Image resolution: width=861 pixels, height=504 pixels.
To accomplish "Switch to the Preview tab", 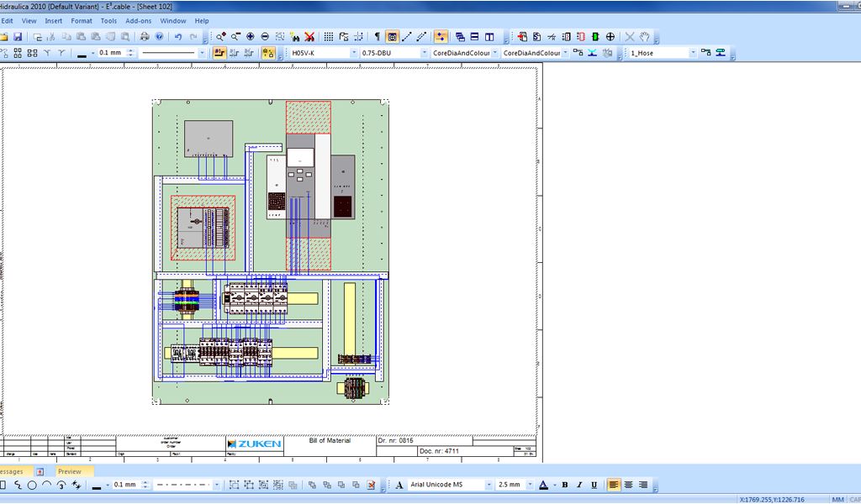I will [70, 471].
